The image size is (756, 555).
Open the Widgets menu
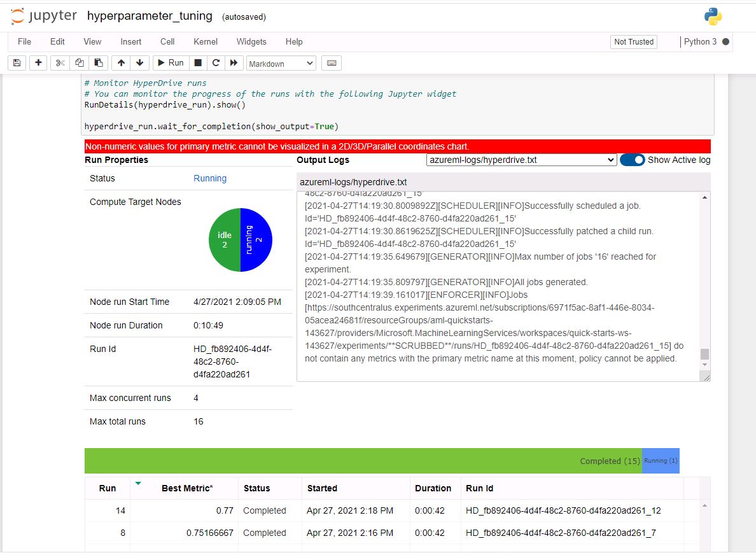pos(251,41)
